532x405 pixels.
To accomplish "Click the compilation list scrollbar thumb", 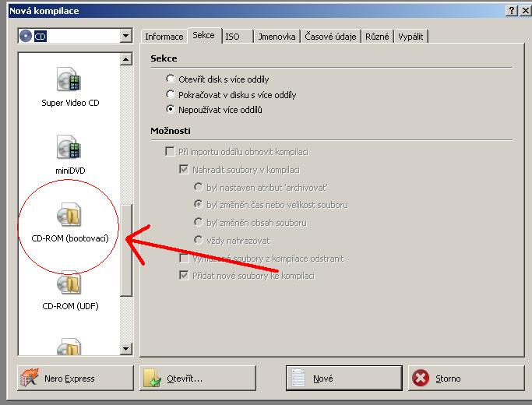I will [x=126, y=251].
